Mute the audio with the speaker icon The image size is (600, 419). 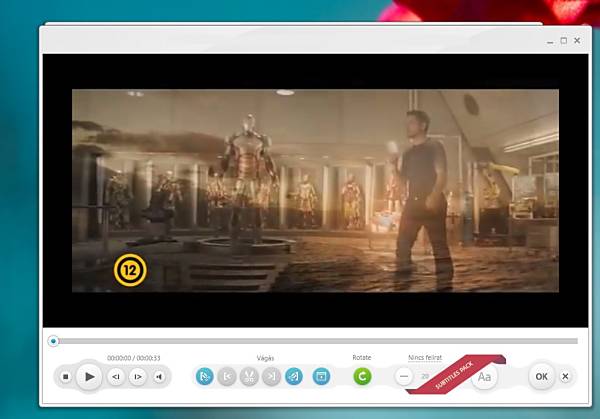click(x=159, y=377)
